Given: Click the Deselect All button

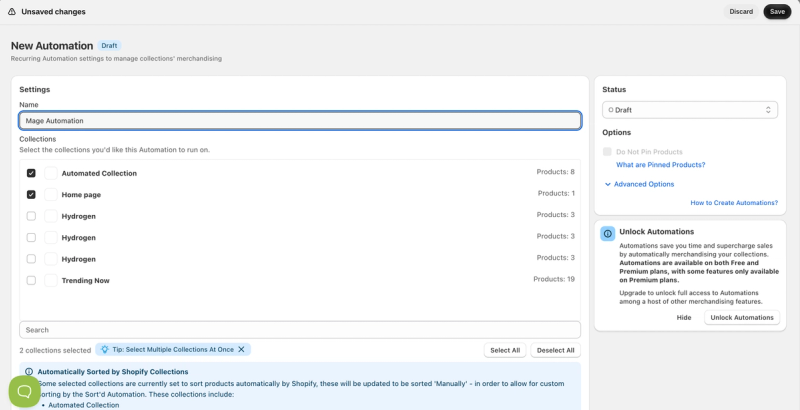Looking at the screenshot, I should click(x=556, y=350).
